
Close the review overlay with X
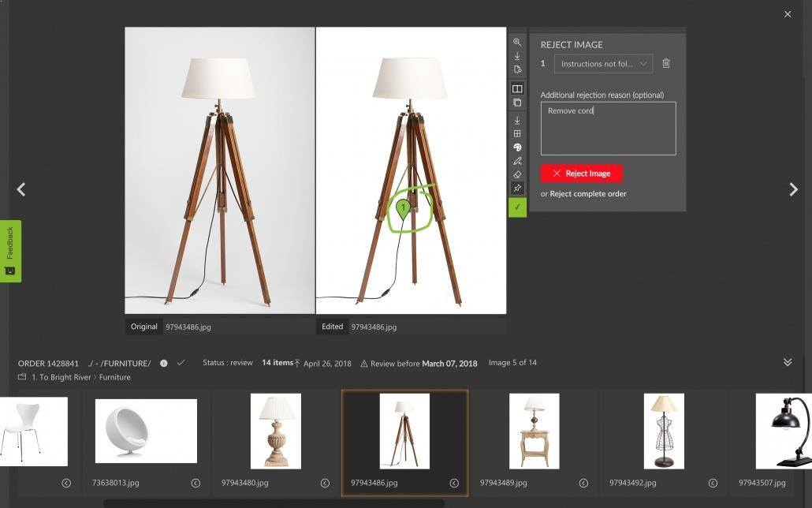[x=787, y=14]
